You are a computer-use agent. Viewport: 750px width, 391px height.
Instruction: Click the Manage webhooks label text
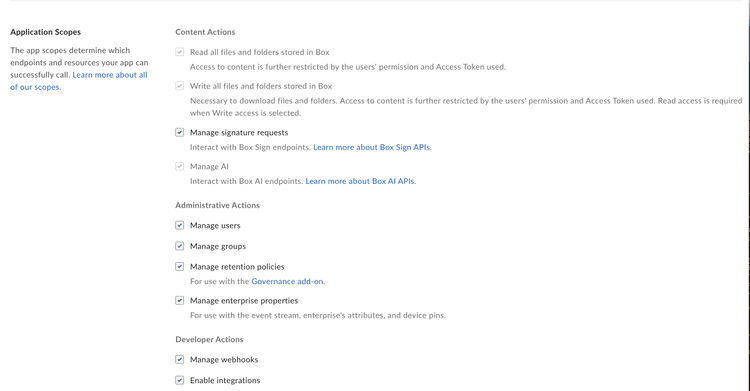pos(224,359)
